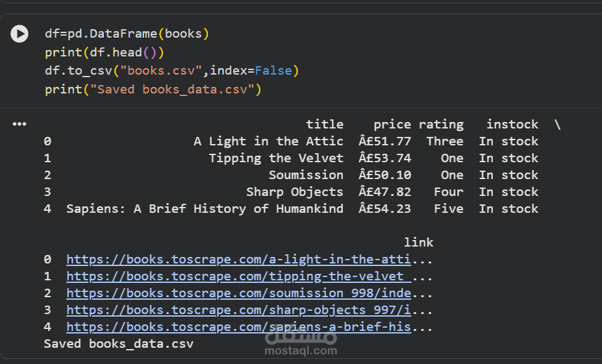Click price value Â£54.23

click(384, 209)
